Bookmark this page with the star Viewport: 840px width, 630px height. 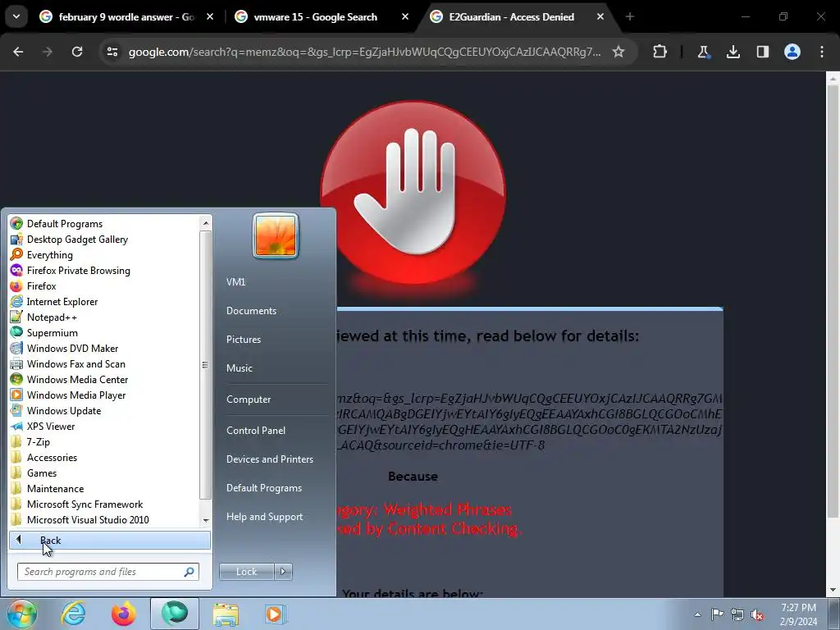tap(619, 52)
